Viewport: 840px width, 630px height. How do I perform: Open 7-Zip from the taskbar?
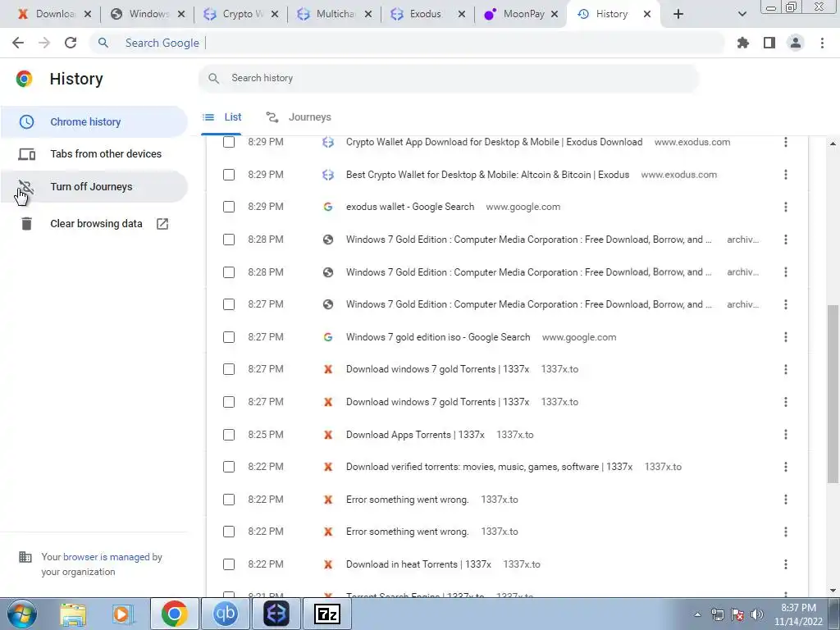(327, 614)
